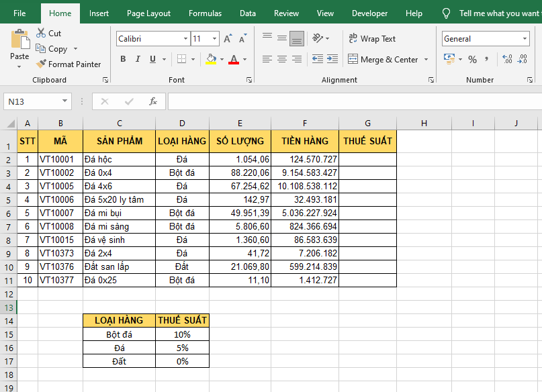Apply Percent Style number format
This screenshot has height=392, width=542.
click(x=472, y=60)
